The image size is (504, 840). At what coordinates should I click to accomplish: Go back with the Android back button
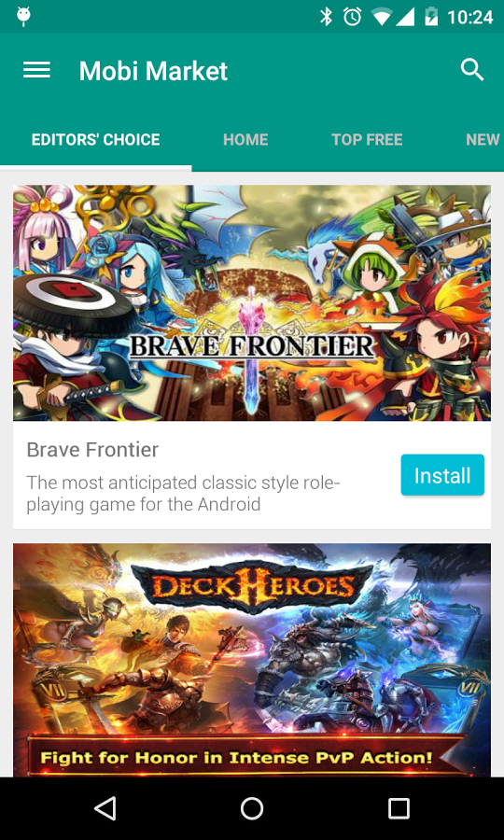point(105,808)
